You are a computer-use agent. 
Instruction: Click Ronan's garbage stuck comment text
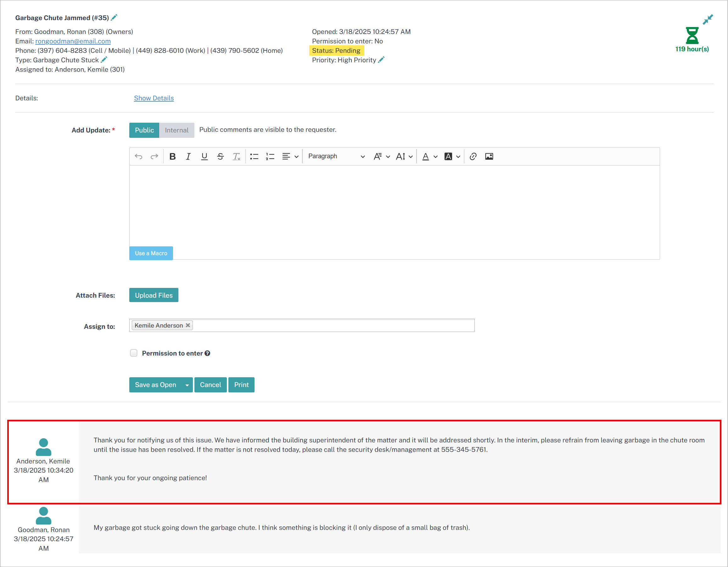282,528
